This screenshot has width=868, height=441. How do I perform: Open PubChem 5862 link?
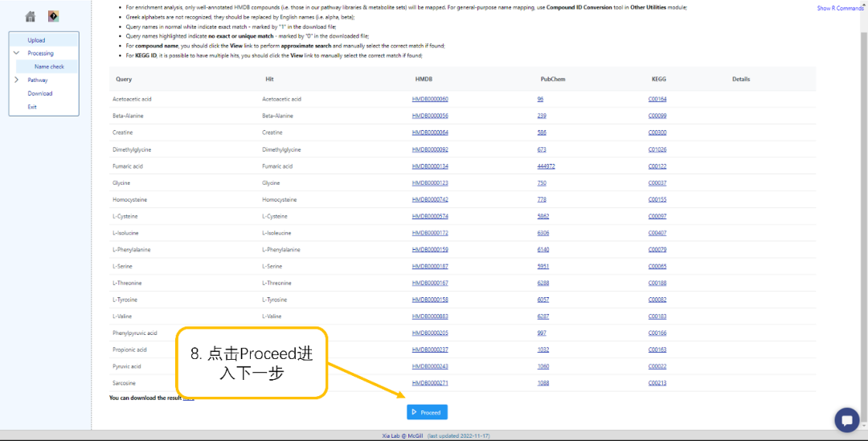click(x=543, y=216)
